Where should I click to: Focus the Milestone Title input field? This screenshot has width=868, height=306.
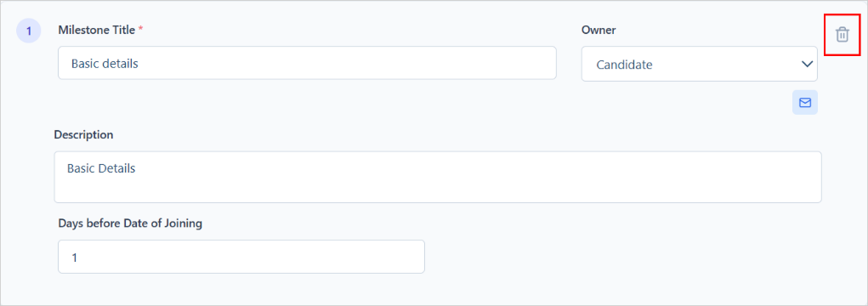[307, 63]
